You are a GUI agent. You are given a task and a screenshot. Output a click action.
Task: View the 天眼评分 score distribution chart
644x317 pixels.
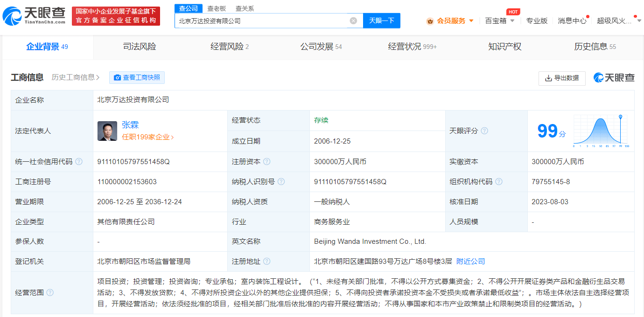pos(602,131)
